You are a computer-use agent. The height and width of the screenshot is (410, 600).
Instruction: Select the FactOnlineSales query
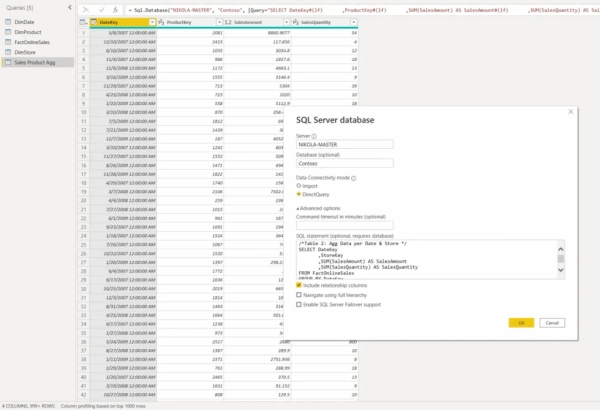32,41
